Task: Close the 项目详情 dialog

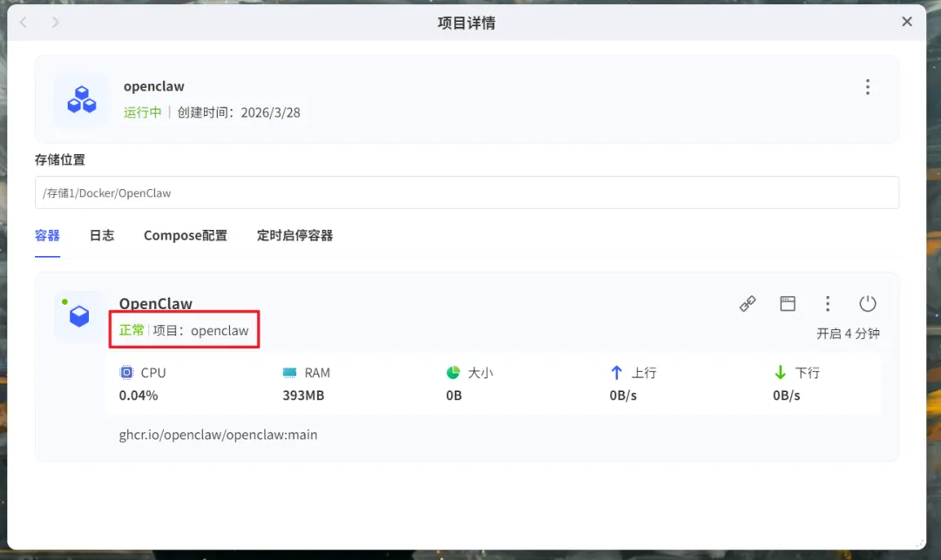Action: (907, 22)
